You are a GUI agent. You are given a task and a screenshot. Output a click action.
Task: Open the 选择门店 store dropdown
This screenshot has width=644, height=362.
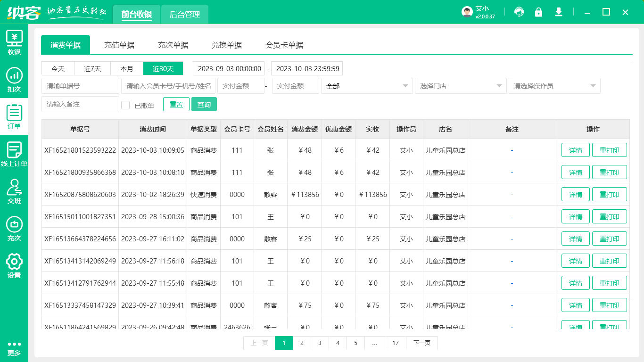point(461,86)
